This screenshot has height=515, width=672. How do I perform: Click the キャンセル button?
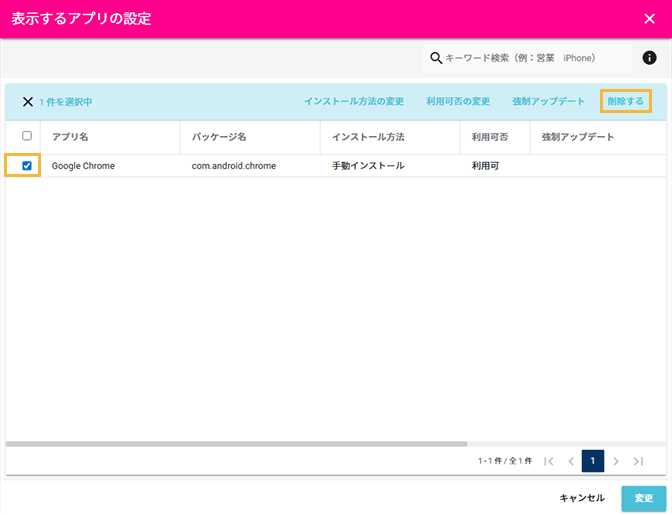tap(582, 498)
